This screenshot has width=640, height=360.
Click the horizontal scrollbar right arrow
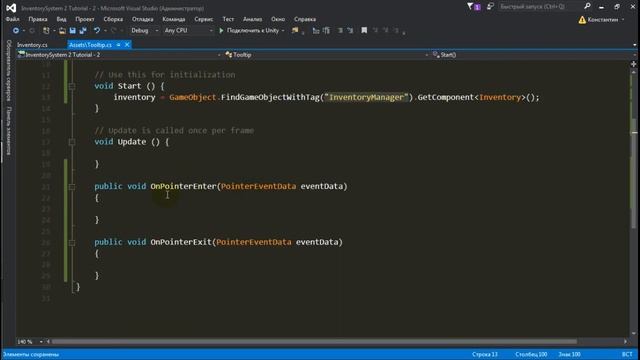coord(625,342)
